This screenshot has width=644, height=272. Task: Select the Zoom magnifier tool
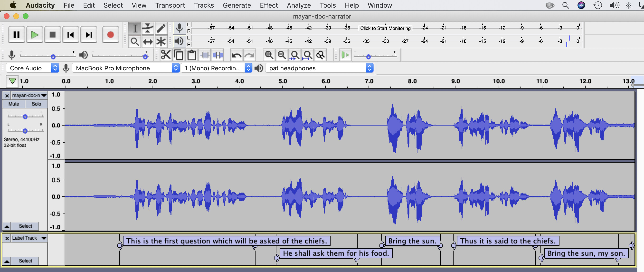point(135,41)
